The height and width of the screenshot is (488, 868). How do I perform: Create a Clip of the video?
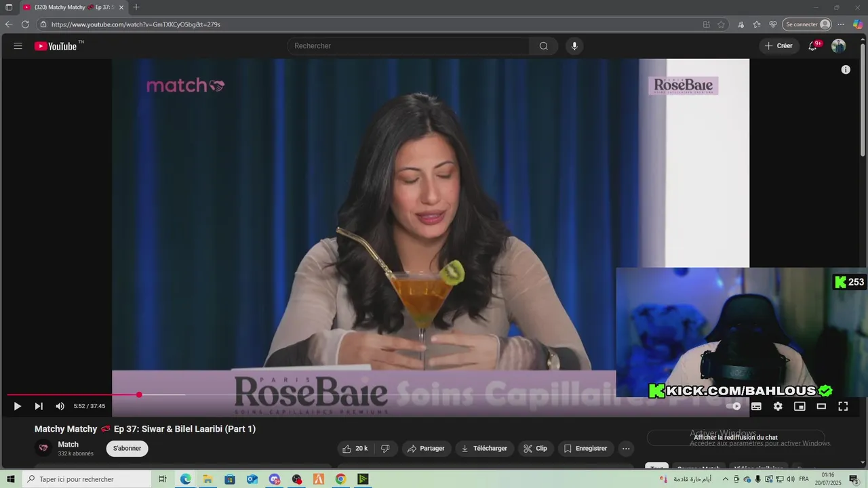click(536, 449)
